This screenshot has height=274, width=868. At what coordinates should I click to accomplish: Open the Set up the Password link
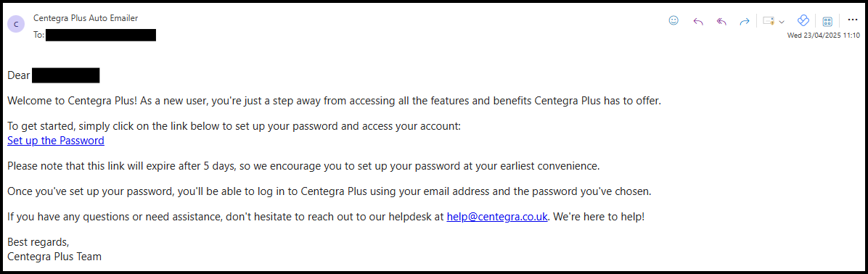56,141
